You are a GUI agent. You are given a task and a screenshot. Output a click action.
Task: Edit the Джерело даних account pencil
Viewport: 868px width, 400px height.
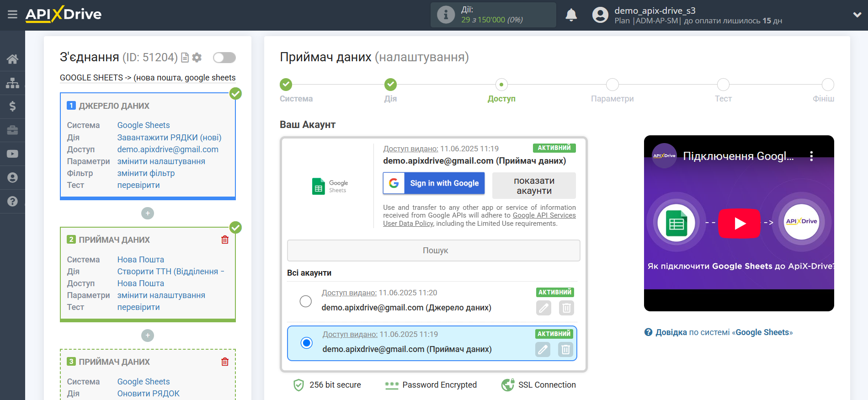543,308
